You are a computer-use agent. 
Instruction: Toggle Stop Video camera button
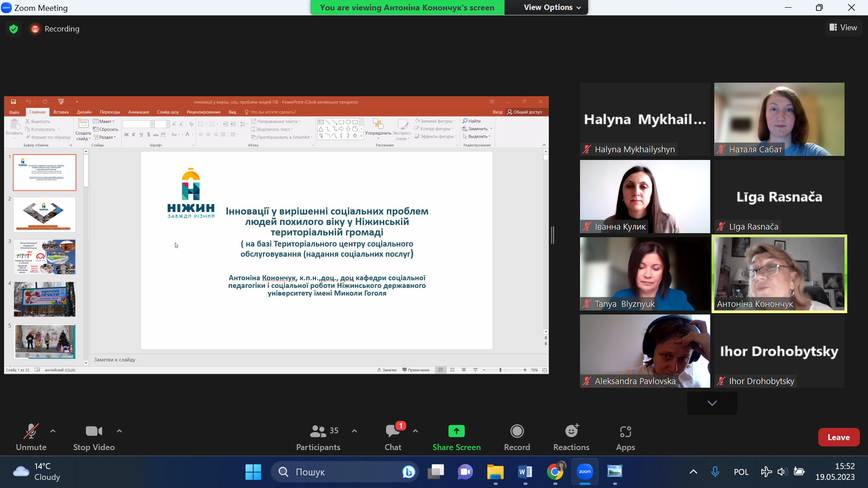(x=94, y=432)
